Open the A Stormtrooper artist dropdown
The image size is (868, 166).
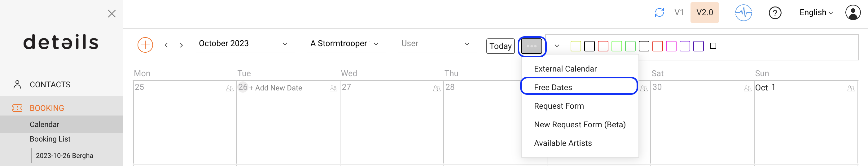coord(346,44)
